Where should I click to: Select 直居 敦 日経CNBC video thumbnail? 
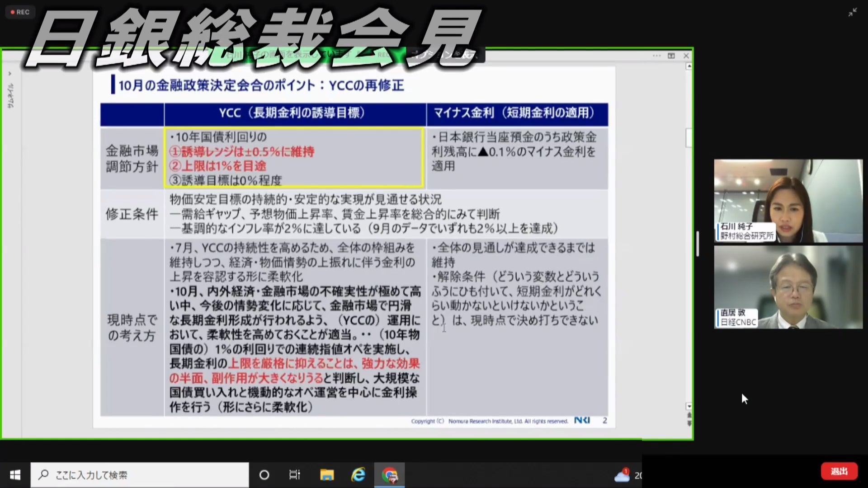[x=788, y=287]
